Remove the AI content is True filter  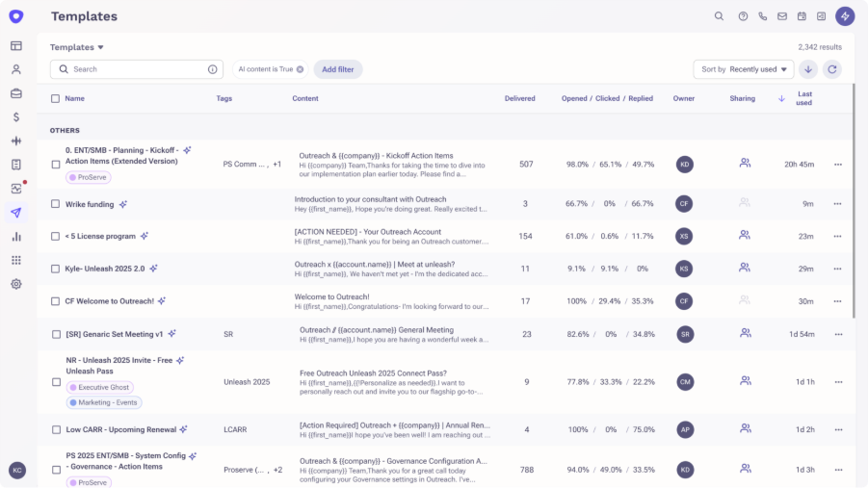point(300,69)
